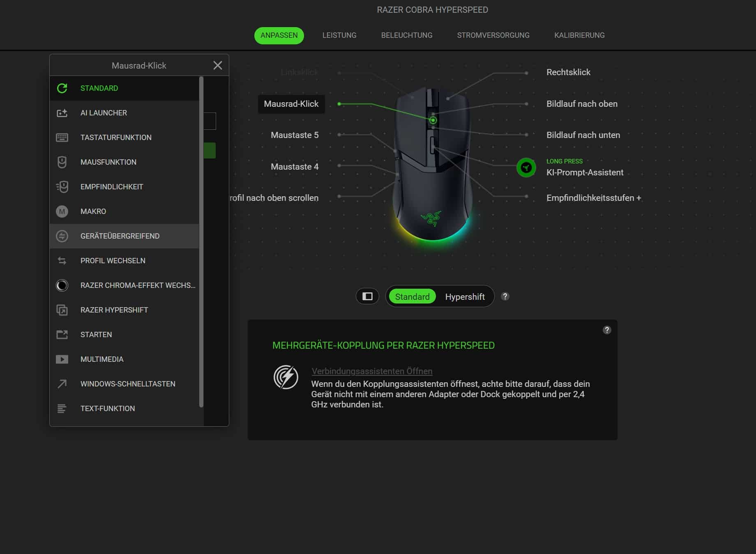Select the Standard mode toggle
Viewport: 756px width, 554px height.
[412, 297]
